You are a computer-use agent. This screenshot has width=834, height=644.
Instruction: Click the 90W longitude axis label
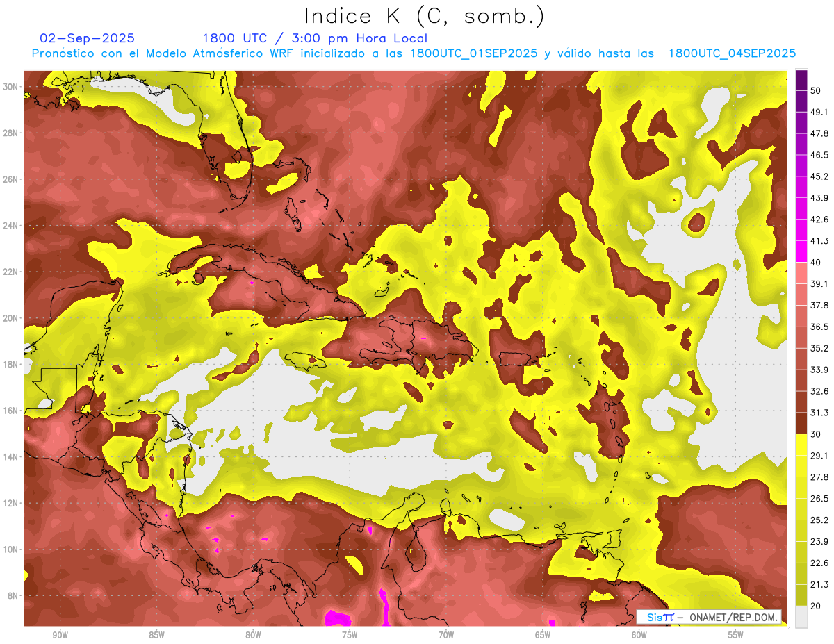click(60, 635)
